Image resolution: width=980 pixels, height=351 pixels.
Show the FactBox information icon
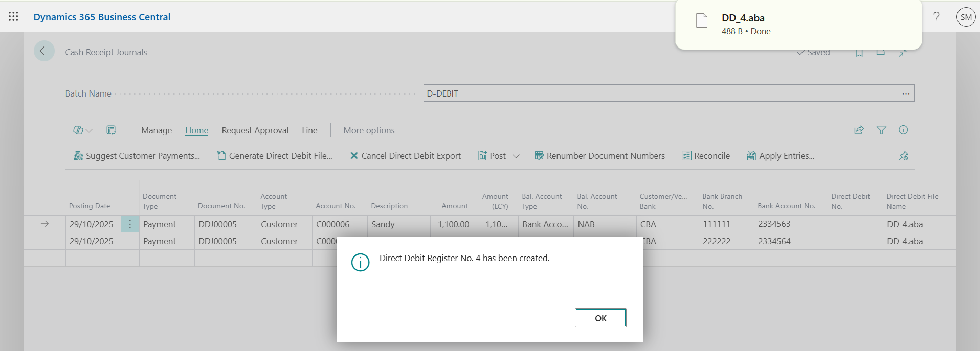[x=903, y=130]
